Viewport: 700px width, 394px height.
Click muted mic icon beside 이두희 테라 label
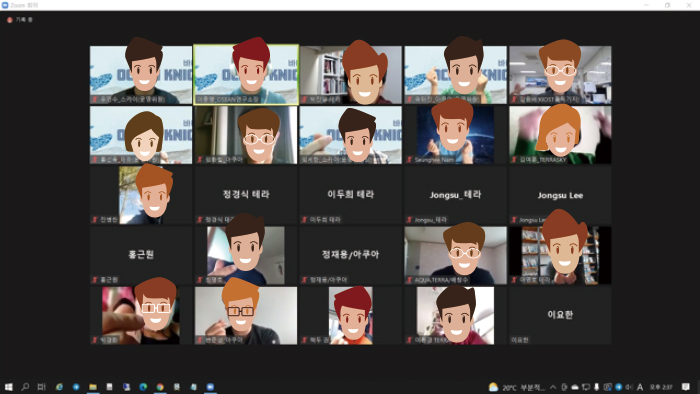pos(304,220)
